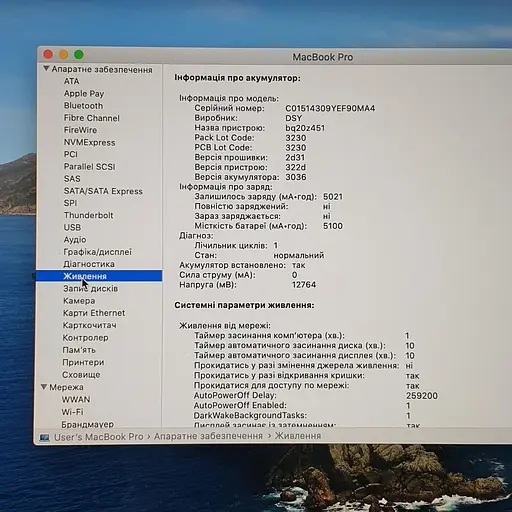Select SAS in the sidebar
Viewport: 512px width, 512px height.
point(72,179)
